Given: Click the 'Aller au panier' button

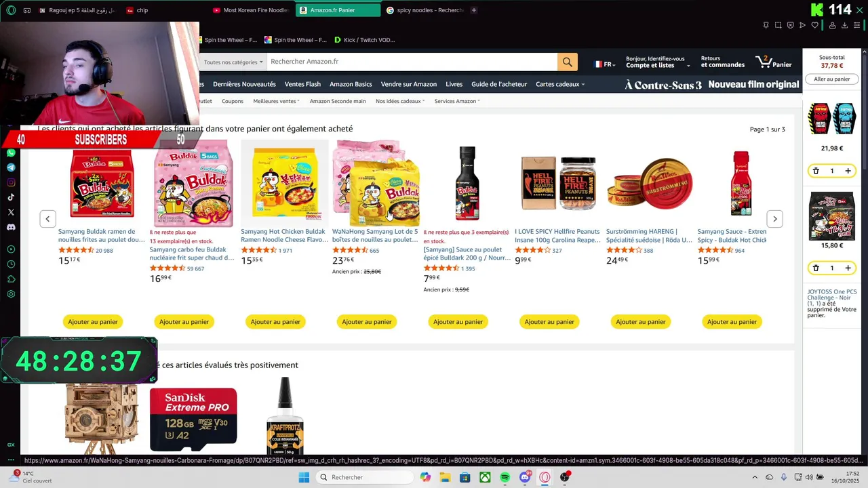Looking at the screenshot, I should tap(831, 79).
